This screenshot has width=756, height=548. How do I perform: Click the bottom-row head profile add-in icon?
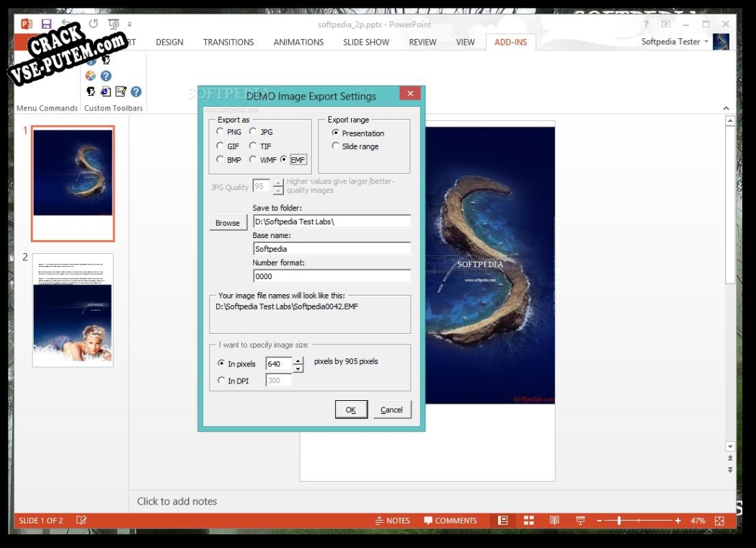pos(91,91)
